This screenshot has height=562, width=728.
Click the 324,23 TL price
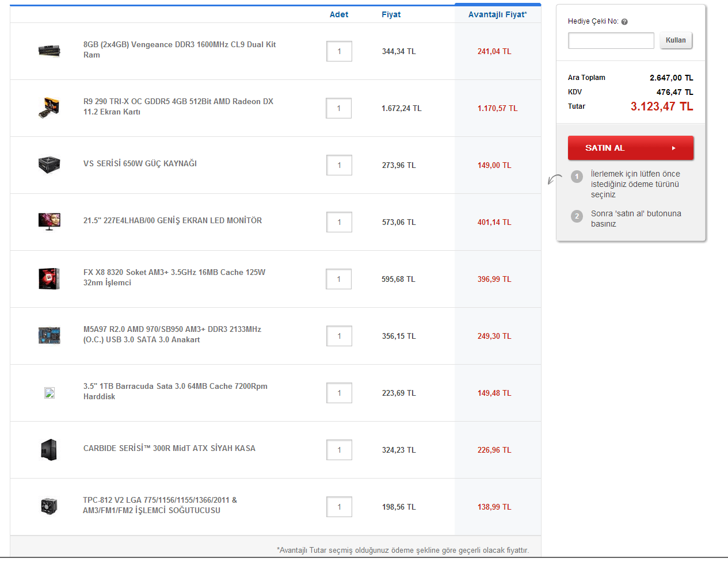click(x=399, y=450)
